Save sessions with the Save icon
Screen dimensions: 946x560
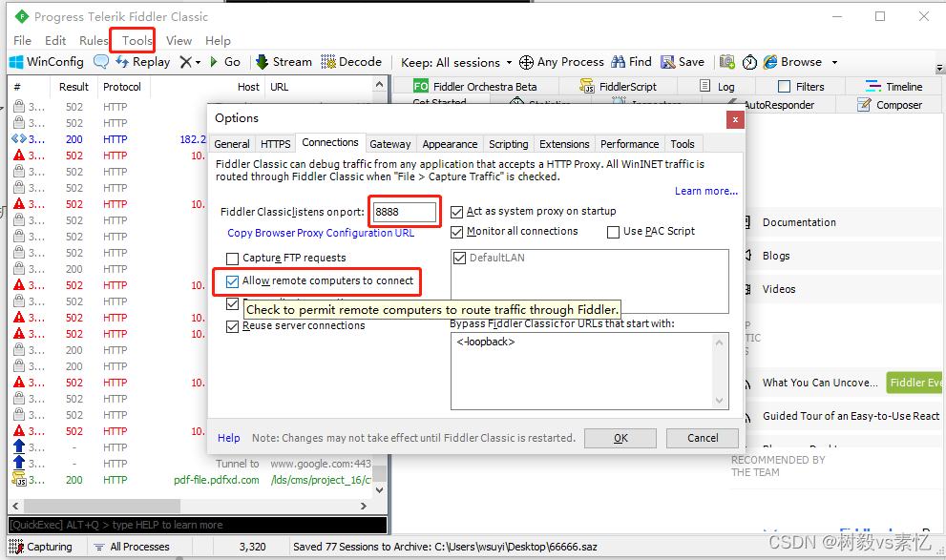pos(683,61)
